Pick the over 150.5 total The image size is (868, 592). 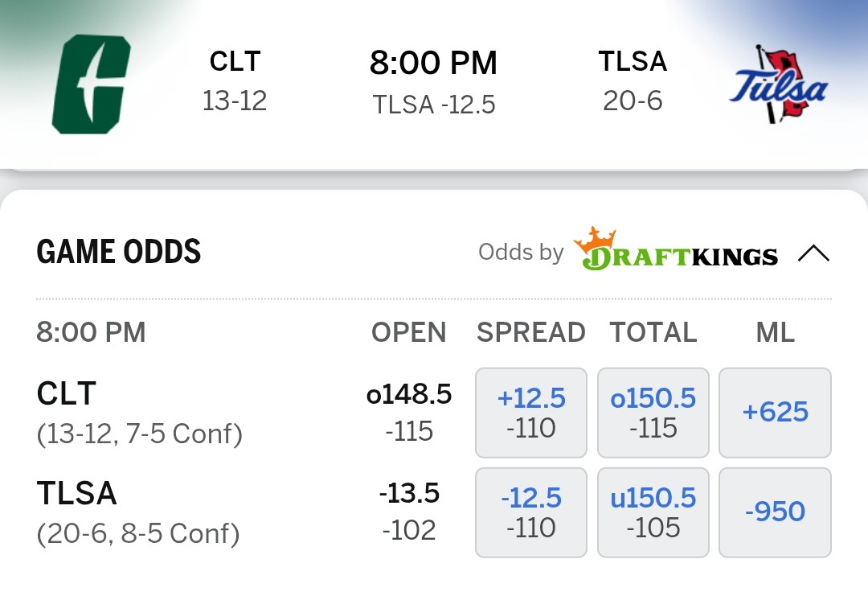[x=653, y=413]
